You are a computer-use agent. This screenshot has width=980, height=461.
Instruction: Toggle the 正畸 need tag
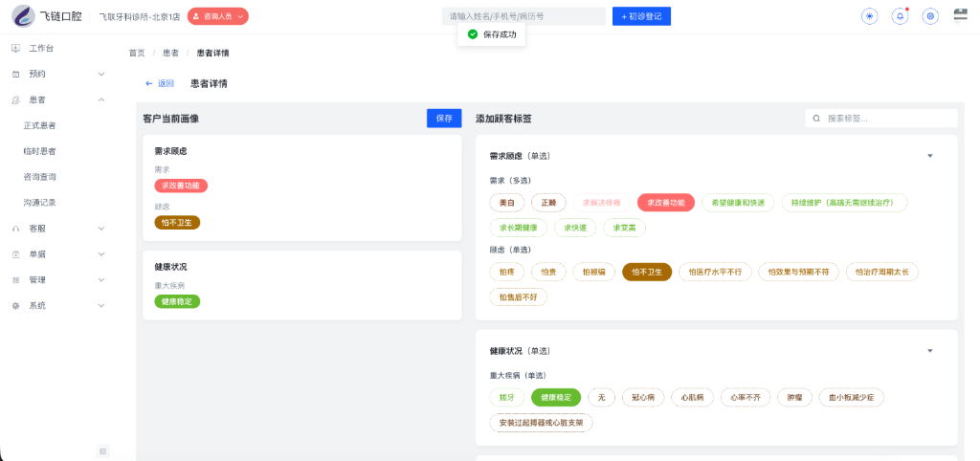tap(548, 203)
